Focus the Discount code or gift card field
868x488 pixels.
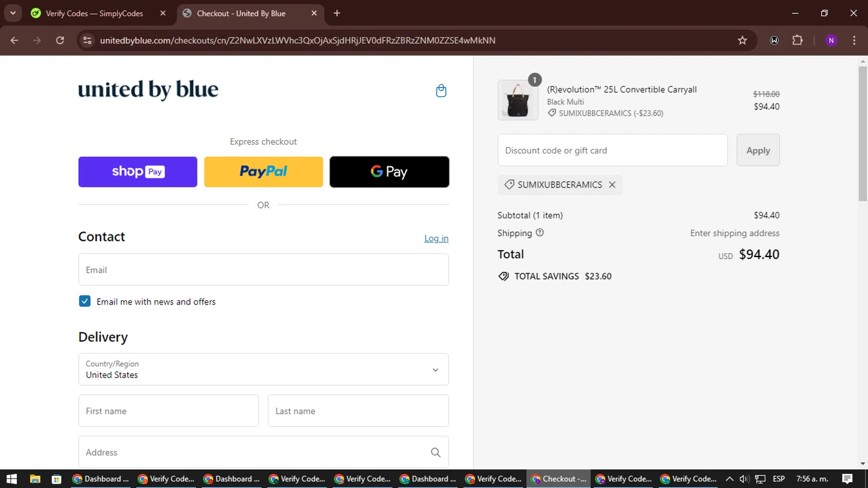613,151
